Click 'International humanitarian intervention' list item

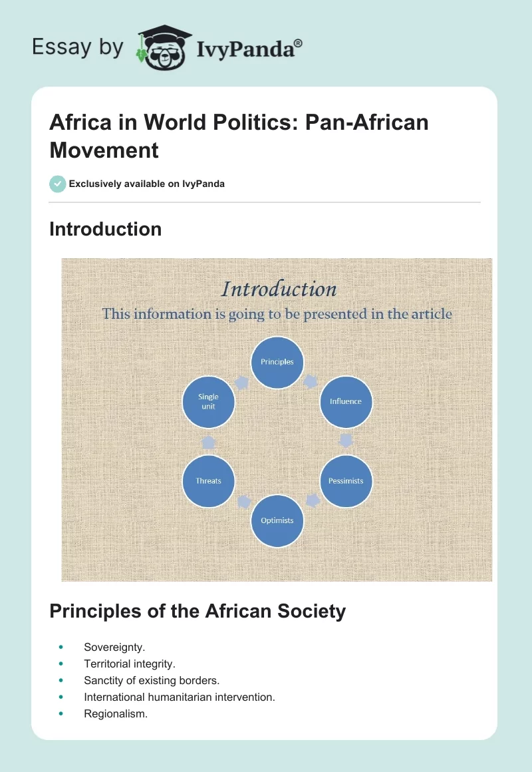tap(179, 697)
